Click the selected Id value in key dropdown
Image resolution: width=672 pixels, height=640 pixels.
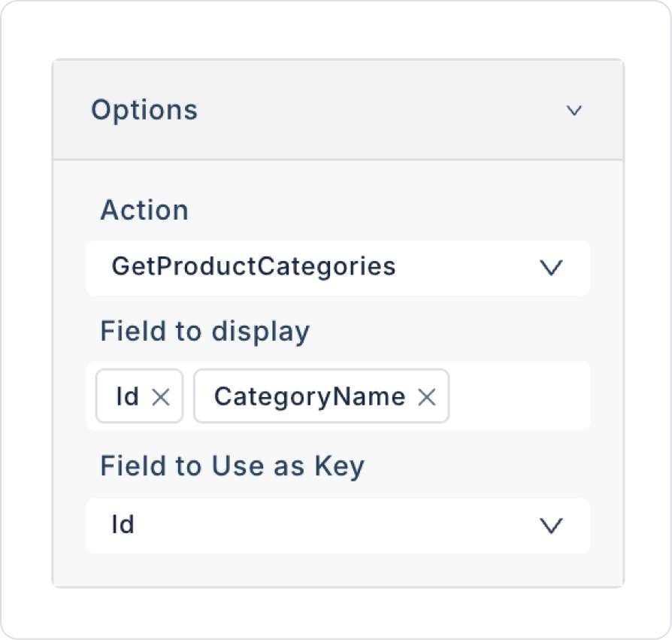tap(123, 525)
